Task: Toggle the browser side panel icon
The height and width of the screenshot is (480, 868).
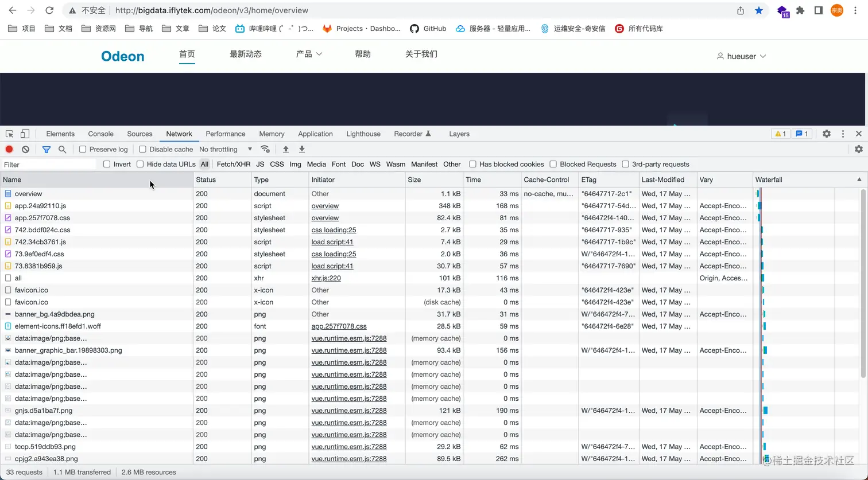Action: tap(819, 10)
